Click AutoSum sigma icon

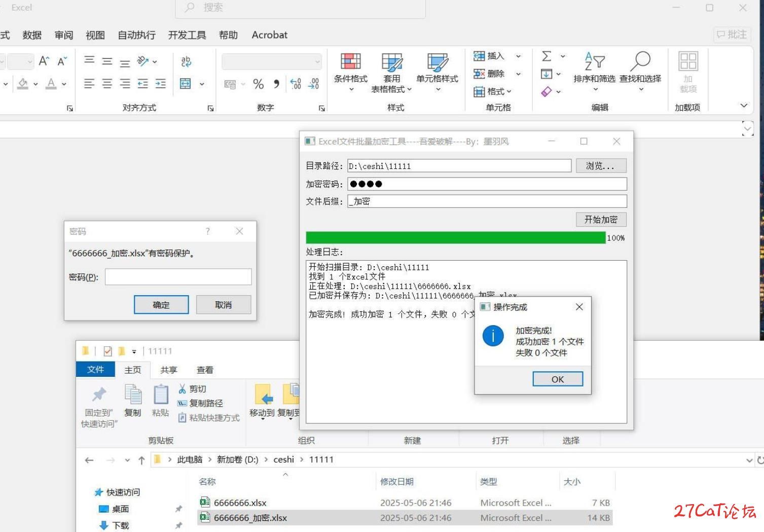coord(547,56)
